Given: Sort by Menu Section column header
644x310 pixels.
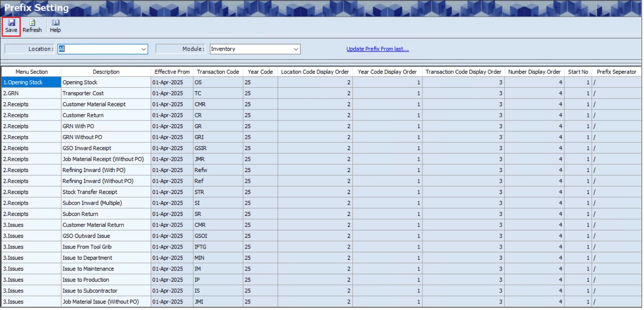Looking at the screenshot, I should (31, 72).
